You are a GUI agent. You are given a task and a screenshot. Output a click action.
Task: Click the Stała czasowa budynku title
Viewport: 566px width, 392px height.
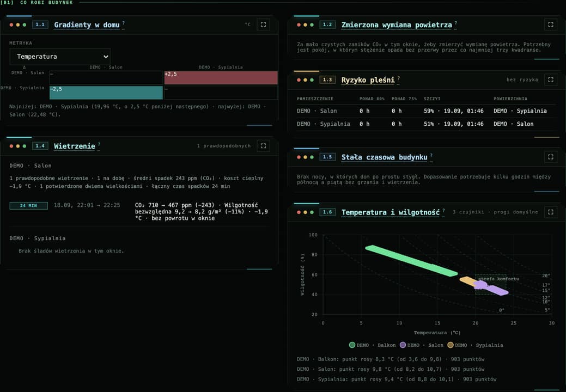pyautogui.click(x=385, y=157)
